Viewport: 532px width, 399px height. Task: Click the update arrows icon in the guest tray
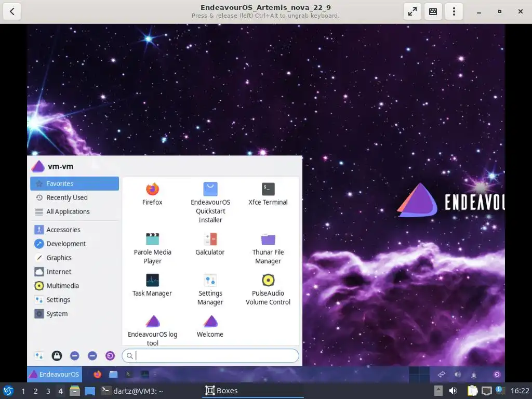[x=442, y=374]
